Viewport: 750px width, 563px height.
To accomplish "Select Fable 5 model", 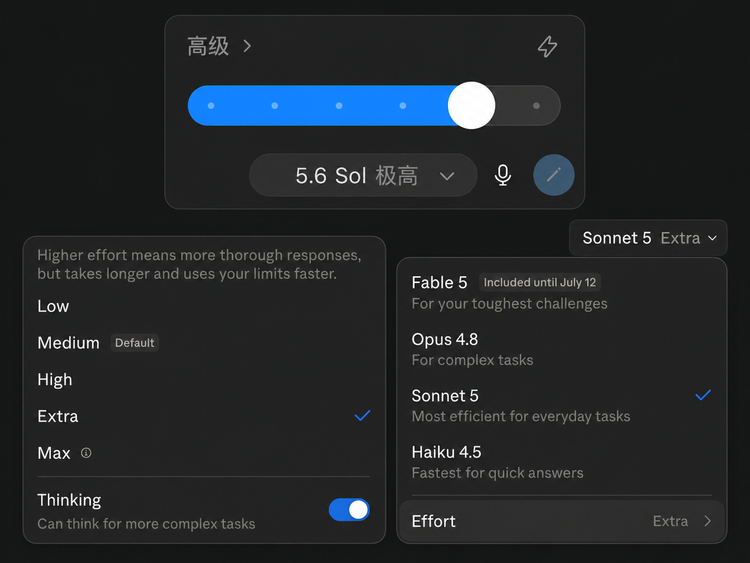I will pos(562,292).
